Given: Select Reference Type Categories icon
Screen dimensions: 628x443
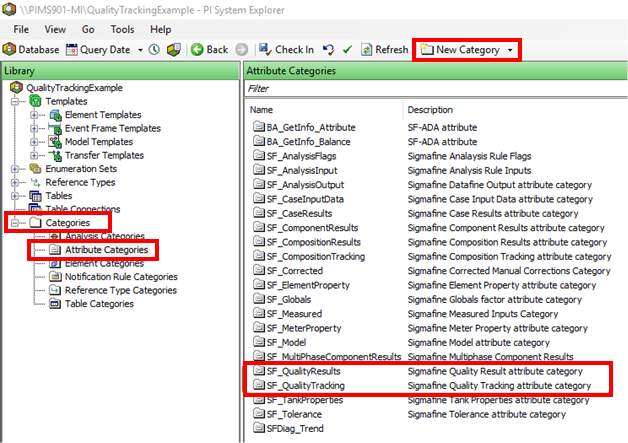Looking at the screenshot, I should (55, 290).
